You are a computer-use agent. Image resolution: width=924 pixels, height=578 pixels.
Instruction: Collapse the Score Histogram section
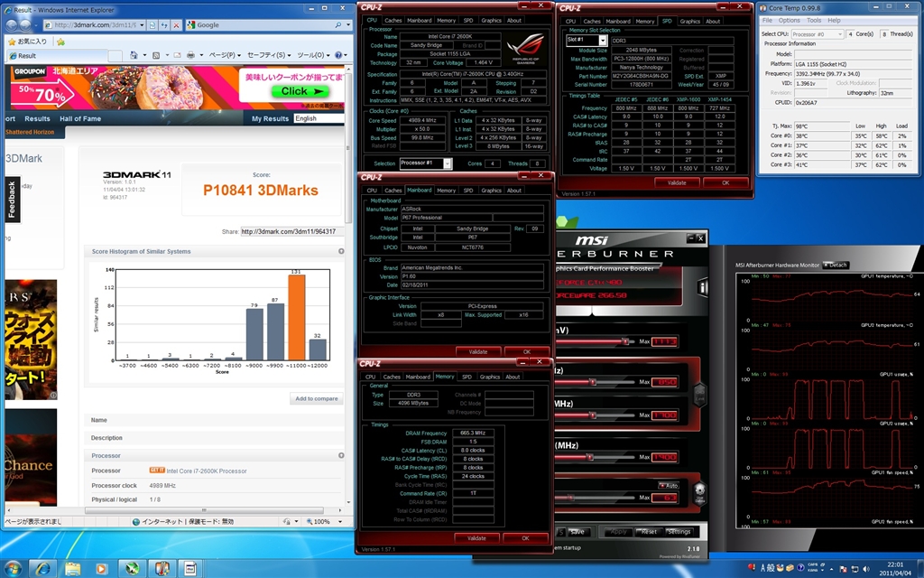point(341,251)
